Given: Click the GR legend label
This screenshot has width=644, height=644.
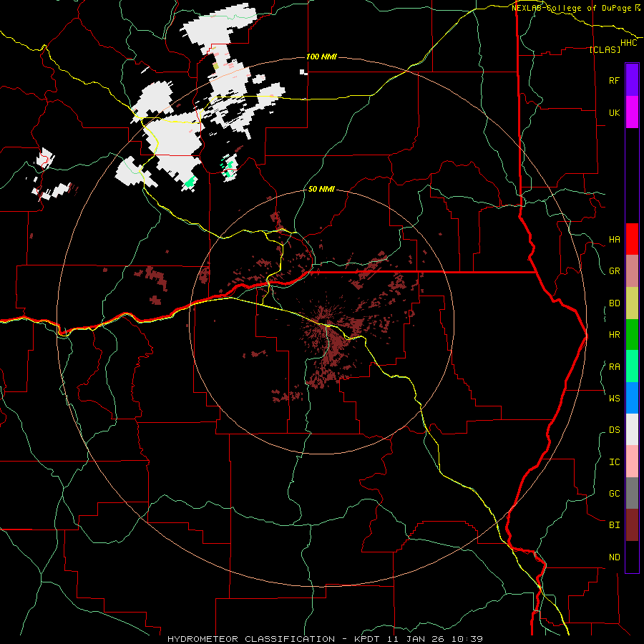Looking at the screenshot, I should [614, 271].
